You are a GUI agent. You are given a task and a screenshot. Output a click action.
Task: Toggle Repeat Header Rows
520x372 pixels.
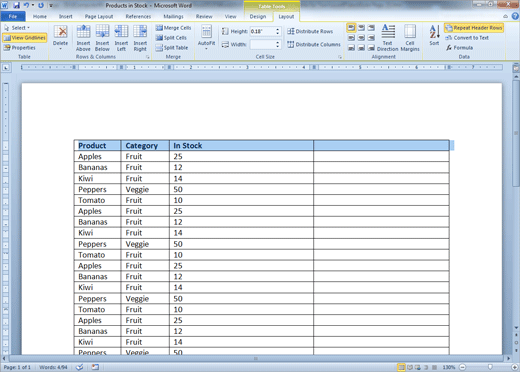[474, 28]
